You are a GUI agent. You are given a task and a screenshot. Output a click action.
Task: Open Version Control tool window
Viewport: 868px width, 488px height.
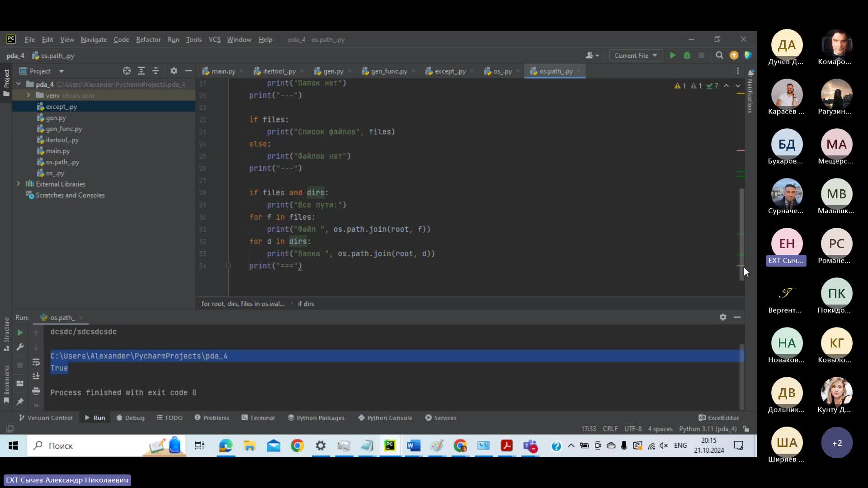coord(46,418)
